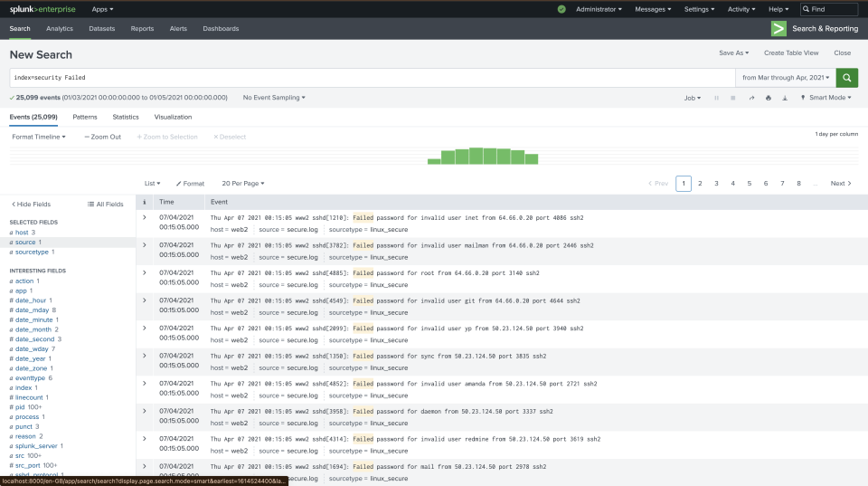Viewport: 868px width, 486px height.
Task: Open the Settings menu
Action: click(x=699, y=9)
